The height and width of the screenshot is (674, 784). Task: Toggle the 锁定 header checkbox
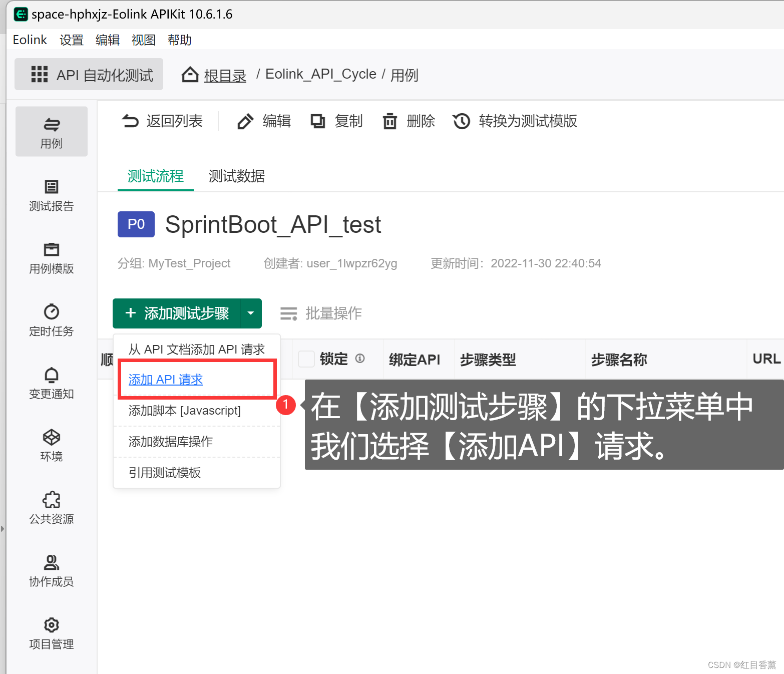point(306,359)
